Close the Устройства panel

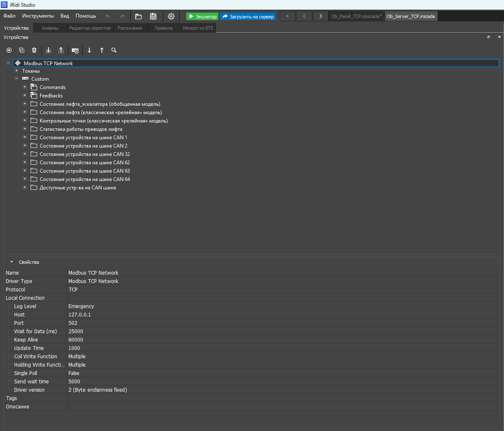click(499, 37)
